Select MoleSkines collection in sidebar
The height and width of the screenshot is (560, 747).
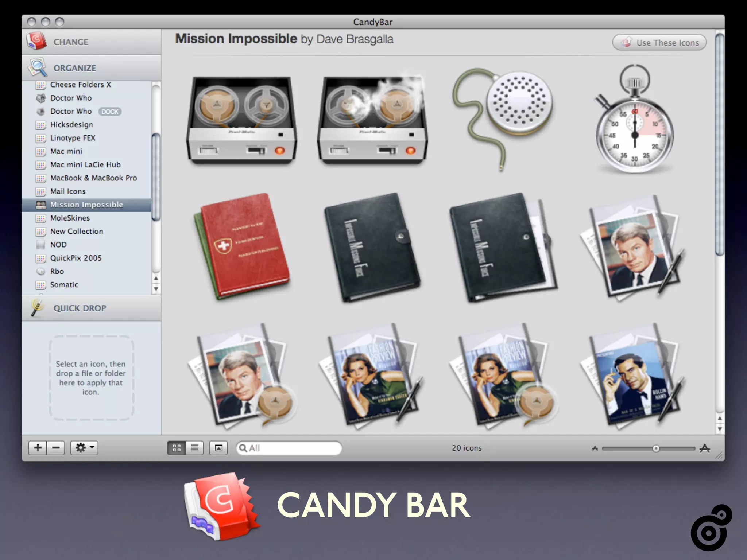[x=70, y=218]
